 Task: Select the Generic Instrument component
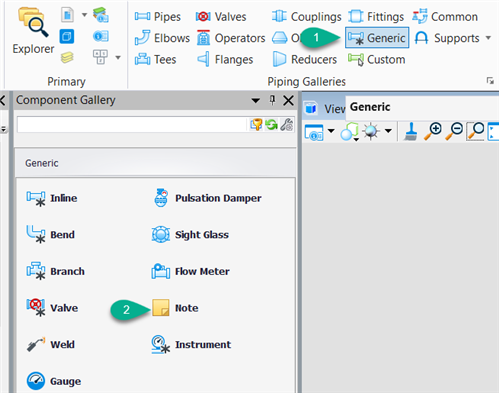point(191,344)
